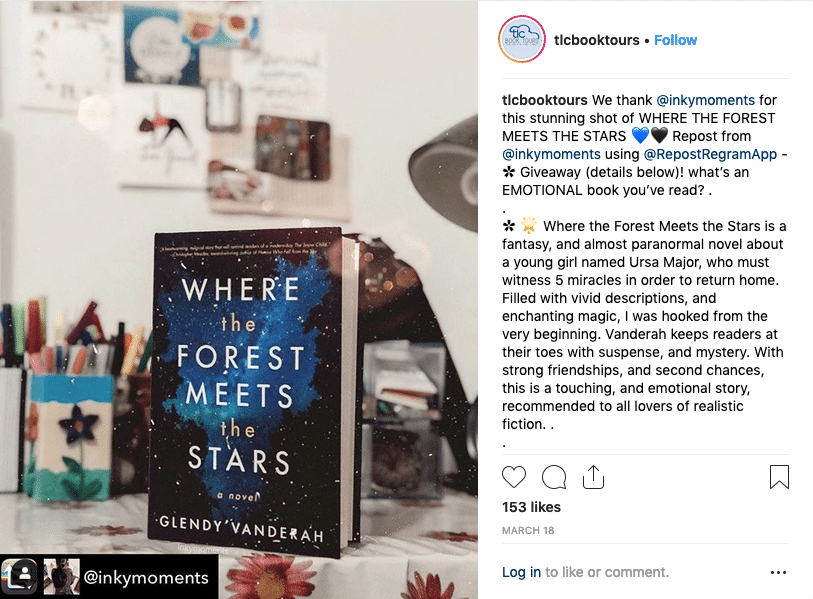This screenshot has width=813, height=599.
Task: Share the post with share icon
Action: point(593,477)
